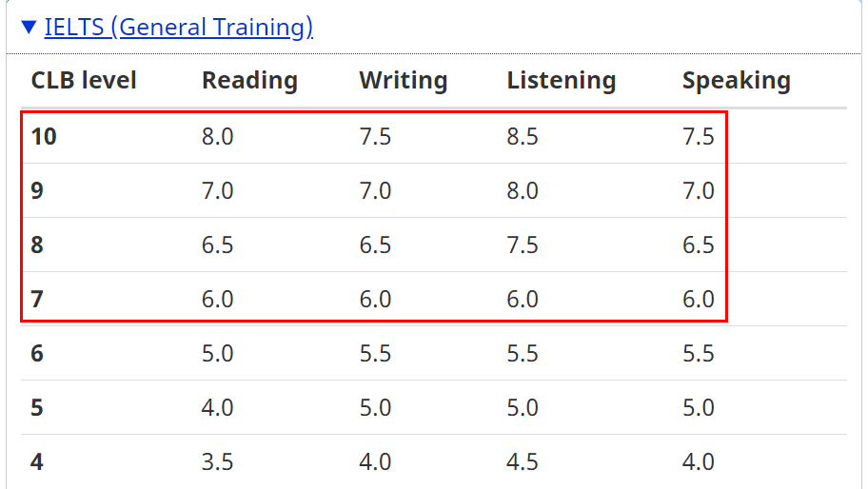
Task: Click the Reading column header
Action: 249,81
